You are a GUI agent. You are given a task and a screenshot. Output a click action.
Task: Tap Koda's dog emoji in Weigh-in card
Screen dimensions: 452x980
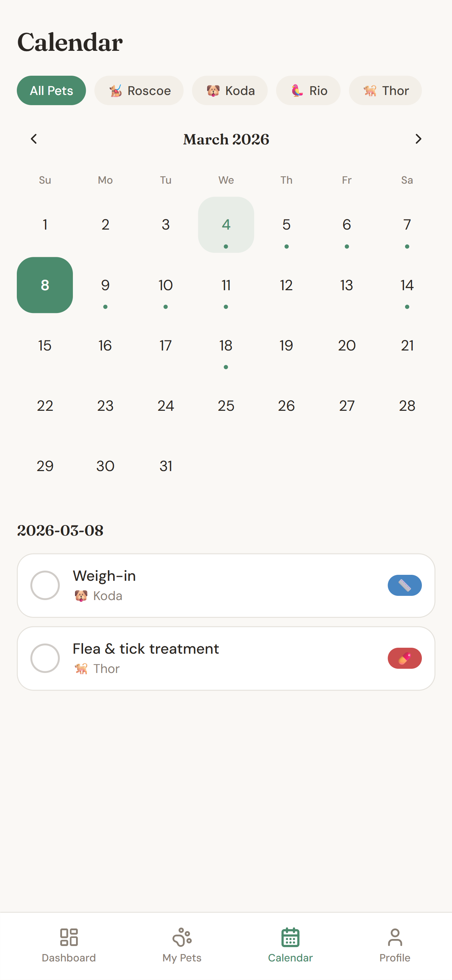[x=81, y=596]
